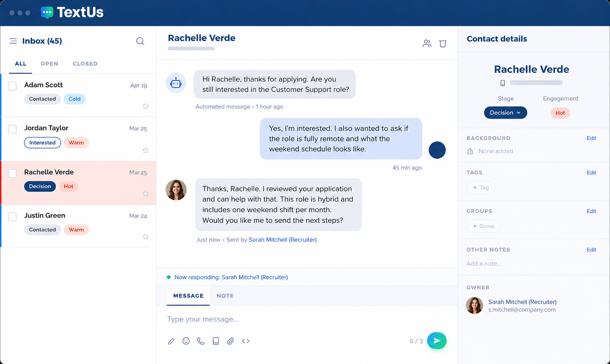Insert a variable with code brackets icon
The image size is (610, 364).
246,341
